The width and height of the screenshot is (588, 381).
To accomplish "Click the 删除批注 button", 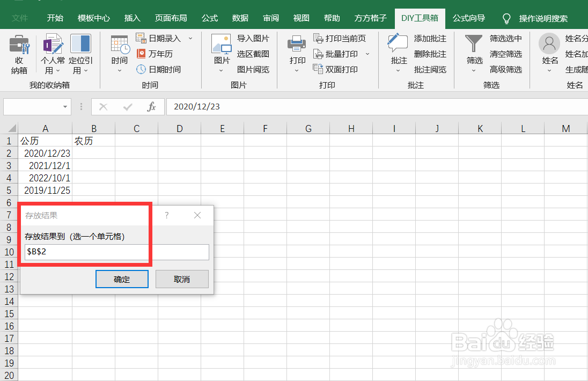I will point(430,54).
